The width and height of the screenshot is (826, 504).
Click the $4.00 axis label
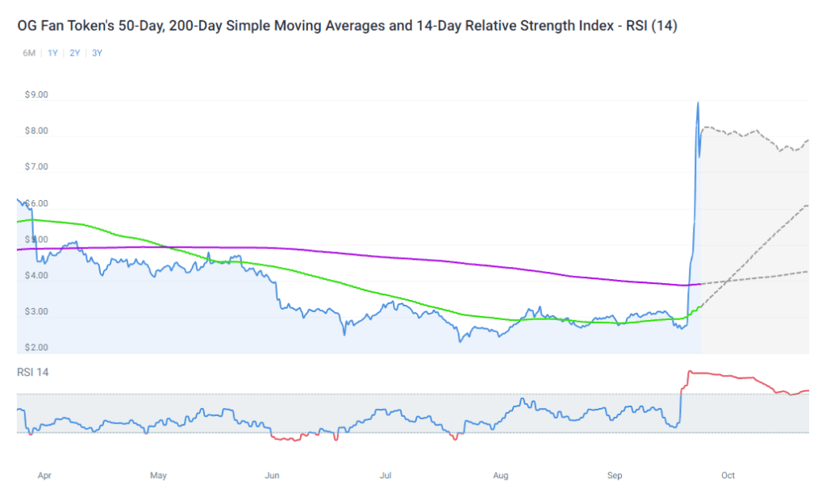click(36, 276)
